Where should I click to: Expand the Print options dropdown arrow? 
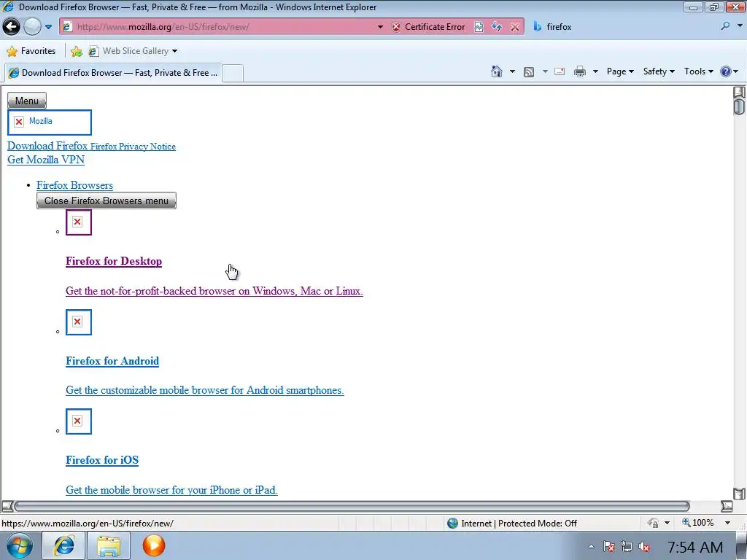pyautogui.click(x=595, y=71)
